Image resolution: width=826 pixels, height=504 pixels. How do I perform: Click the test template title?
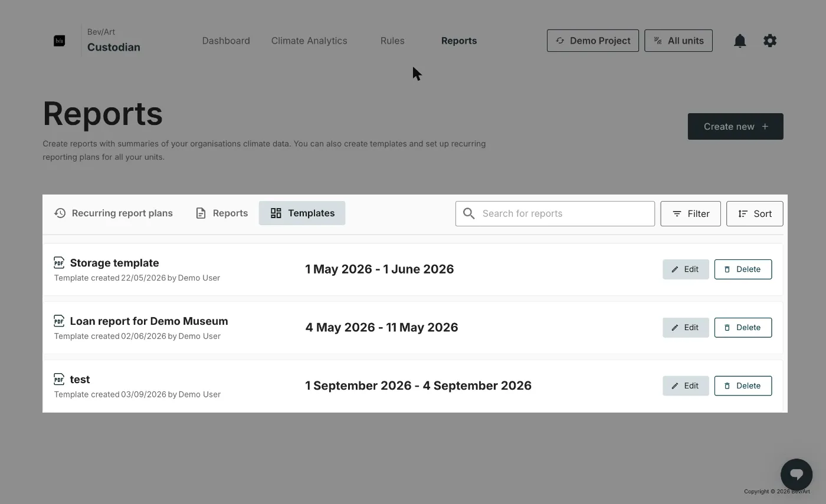pos(80,380)
